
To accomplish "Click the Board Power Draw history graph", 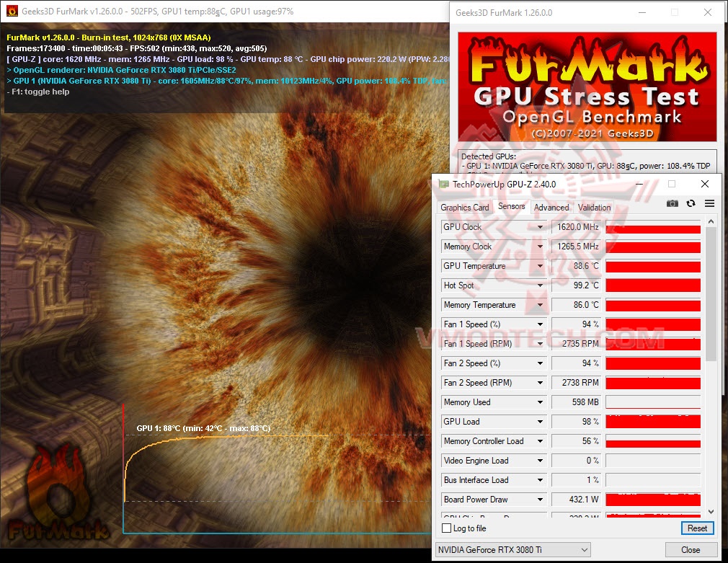I will (653, 500).
